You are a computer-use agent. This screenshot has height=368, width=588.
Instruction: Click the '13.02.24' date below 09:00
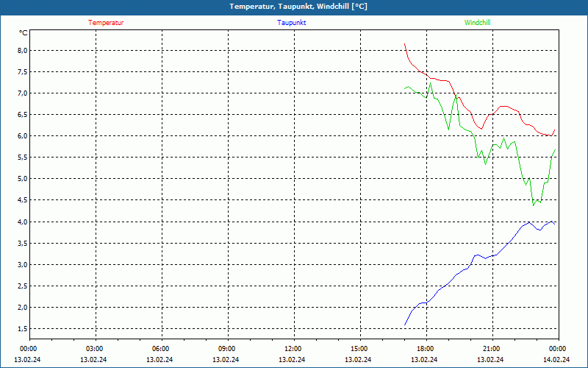pyautogui.click(x=226, y=359)
